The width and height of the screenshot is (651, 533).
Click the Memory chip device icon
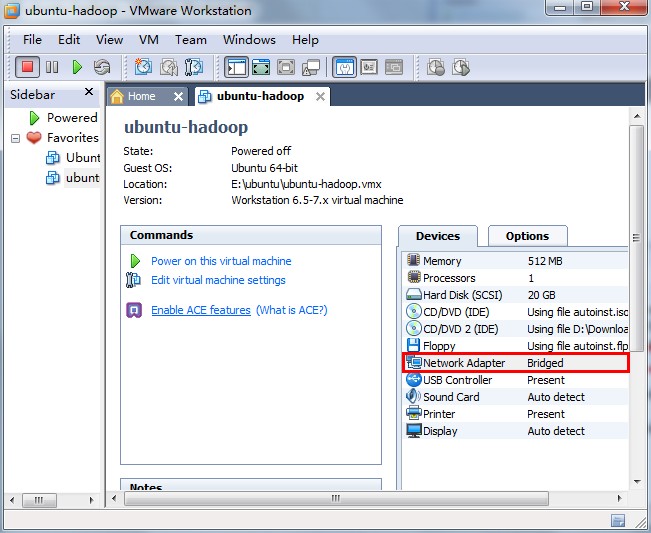click(414, 260)
